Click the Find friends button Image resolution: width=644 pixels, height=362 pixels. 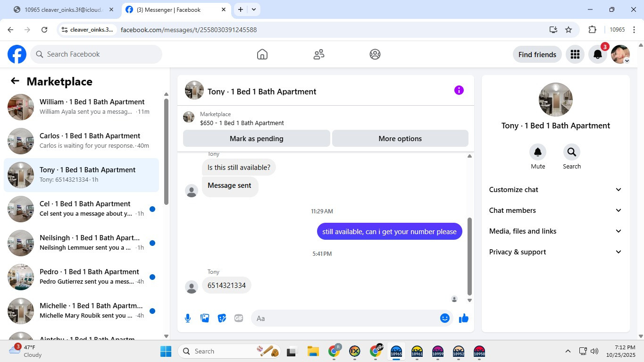[x=537, y=54]
